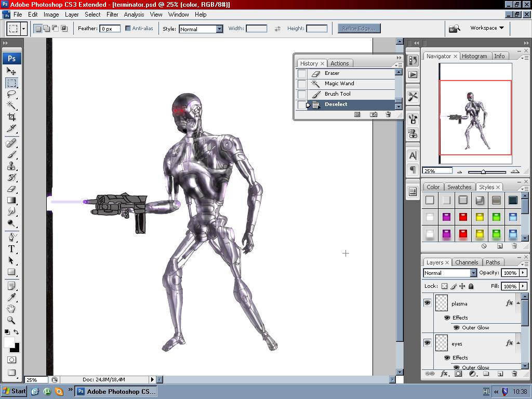The height and width of the screenshot is (399, 532).
Task: Open layer blend mode dropdown
Action: [x=473, y=273]
